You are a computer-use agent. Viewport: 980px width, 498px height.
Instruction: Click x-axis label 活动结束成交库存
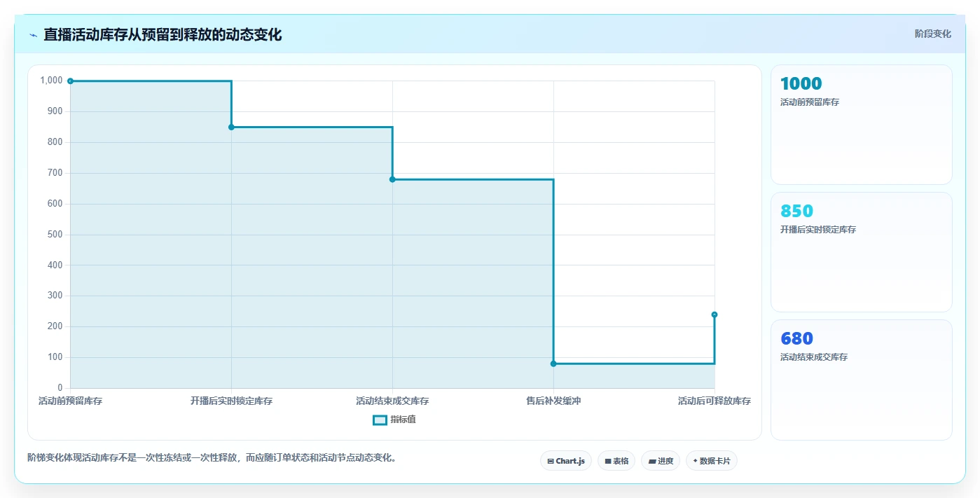[392, 401]
